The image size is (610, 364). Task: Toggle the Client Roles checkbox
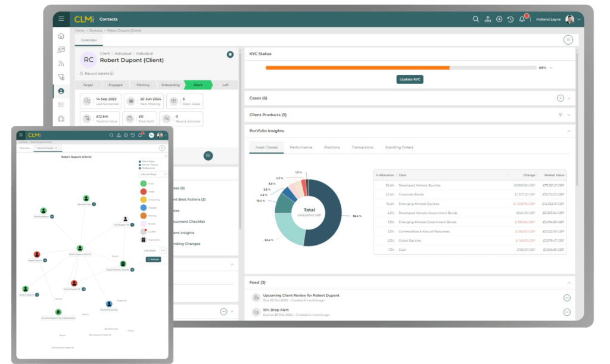pos(139,161)
